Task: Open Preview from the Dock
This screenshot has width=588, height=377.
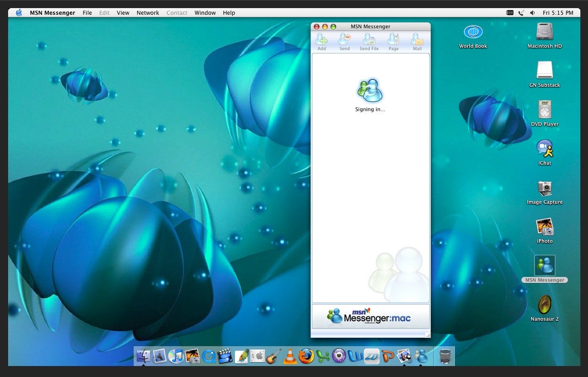Action: (404, 356)
